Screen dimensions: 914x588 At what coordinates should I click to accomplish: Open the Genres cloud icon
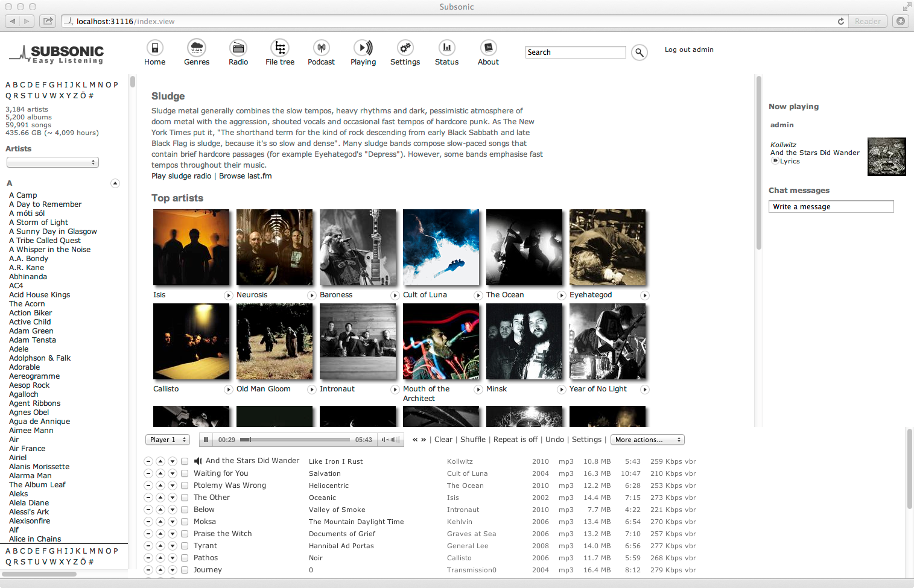pos(197,48)
